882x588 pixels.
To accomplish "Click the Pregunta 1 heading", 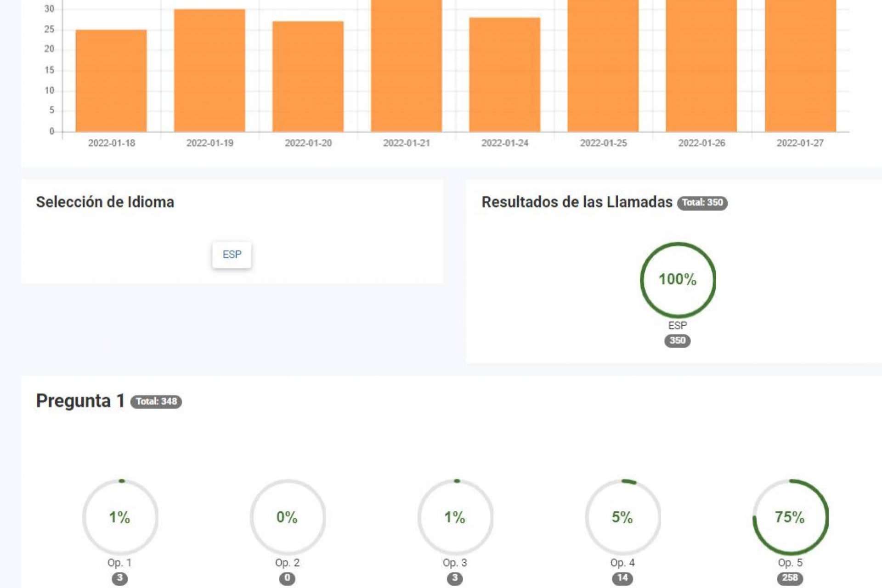I will tap(80, 401).
